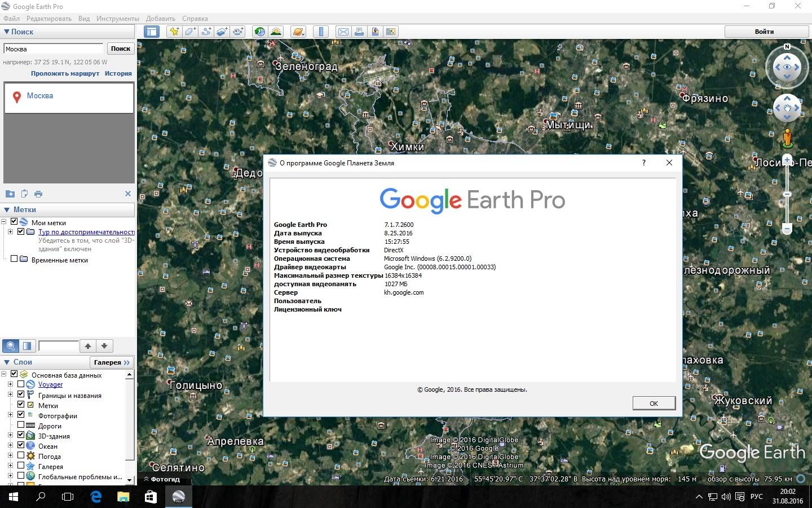The width and height of the screenshot is (812, 508).
Task: Open the Вид menu
Action: coord(84,19)
